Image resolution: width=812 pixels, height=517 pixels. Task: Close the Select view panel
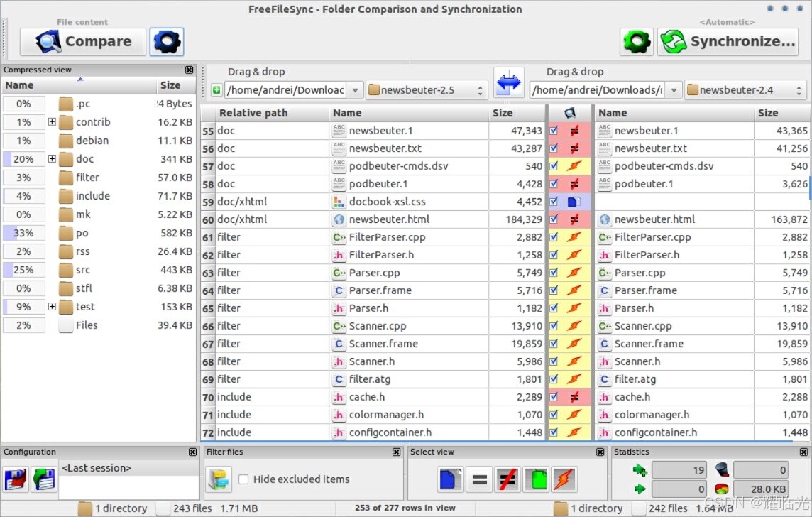[x=600, y=452]
